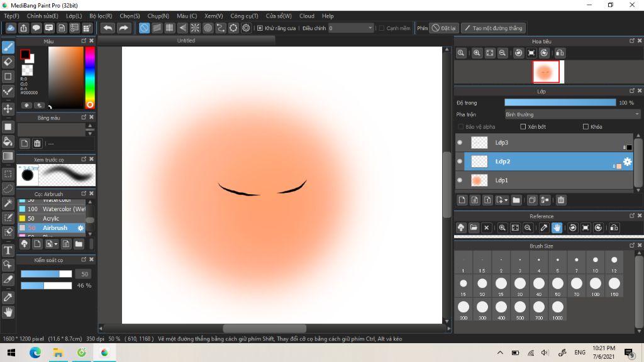The image size is (644, 362).
Task: Open Lớp2 layer settings gear
Action: [627, 162]
